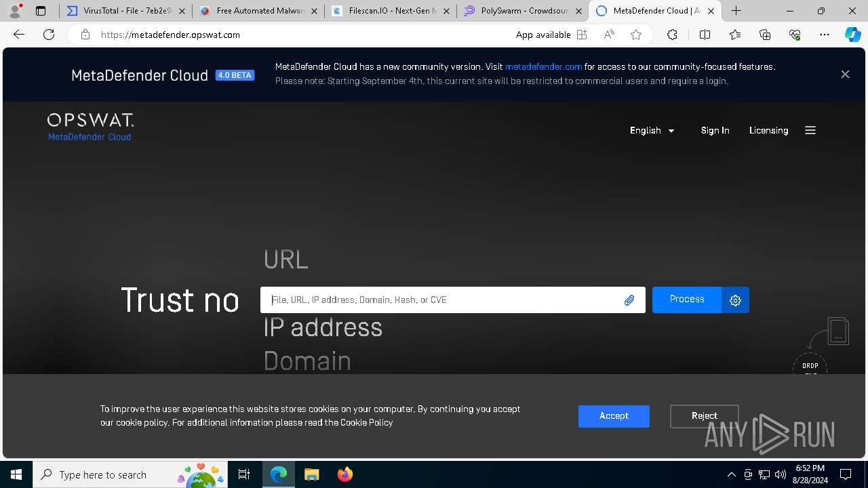The height and width of the screenshot is (488, 868).
Task: Open File Explorer from taskbar
Action: tap(311, 474)
